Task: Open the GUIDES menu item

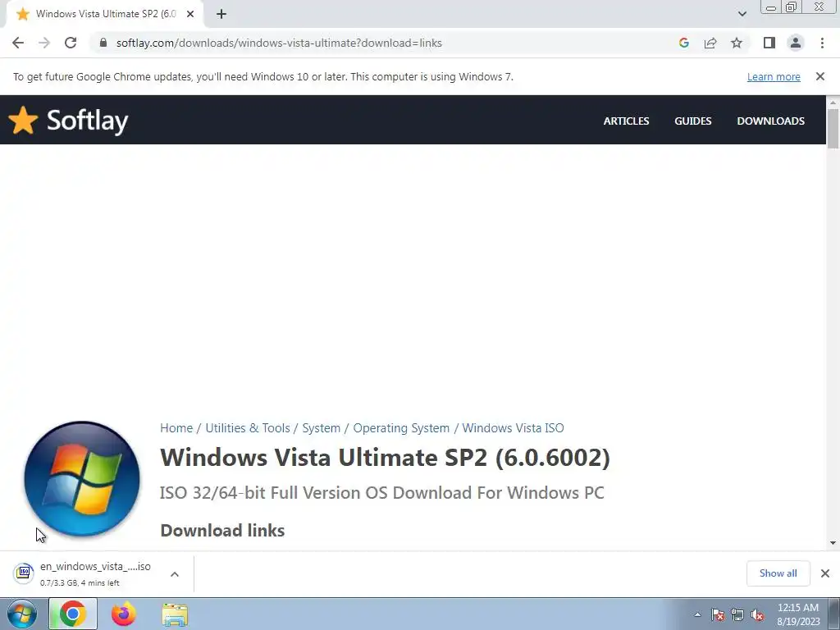Action: 692,121
